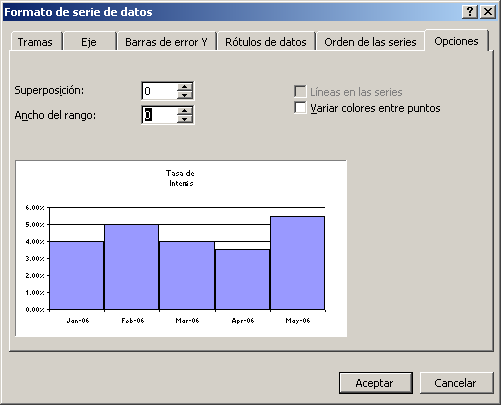Select the Opciones tab
Viewport: 501px width, 405px height.
tap(456, 41)
